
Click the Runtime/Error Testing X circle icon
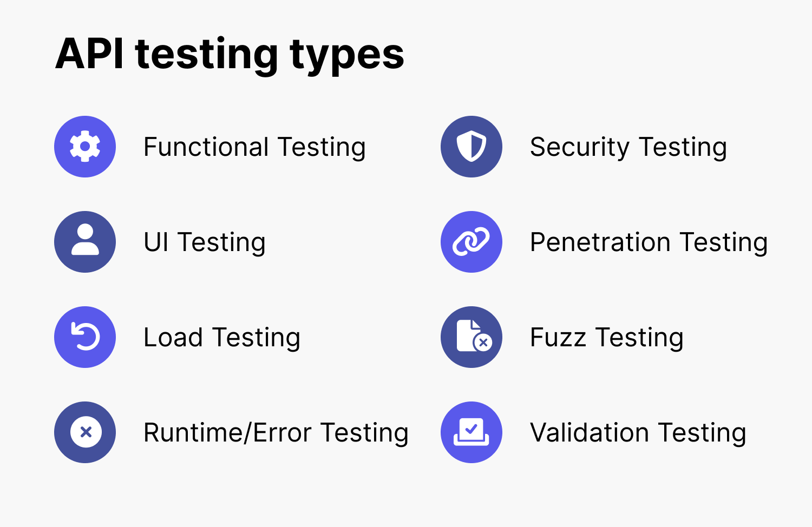pos(85,432)
